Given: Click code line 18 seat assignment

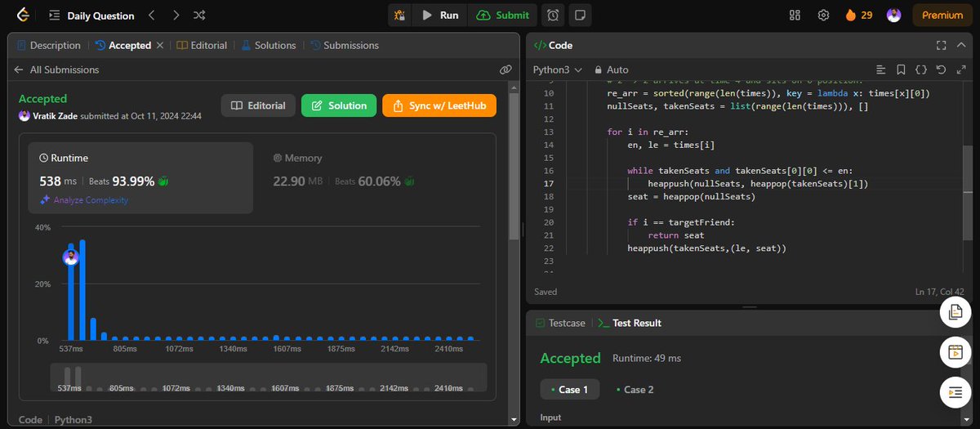Looking at the screenshot, I should 691,197.
